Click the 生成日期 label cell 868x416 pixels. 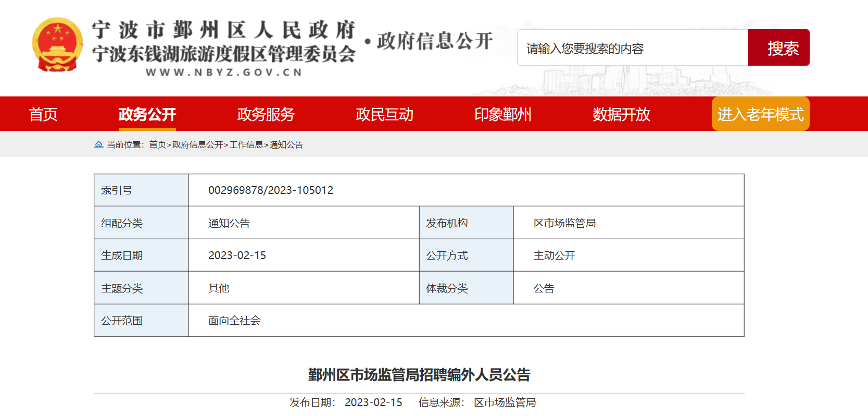pyautogui.click(x=141, y=255)
